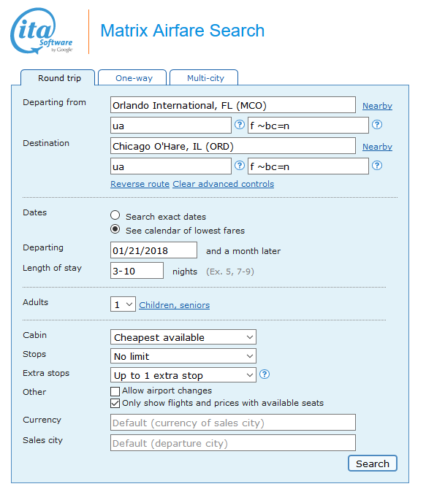Click the ITA Software logo
Screen dimensions: 426x500
(x=41, y=31)
